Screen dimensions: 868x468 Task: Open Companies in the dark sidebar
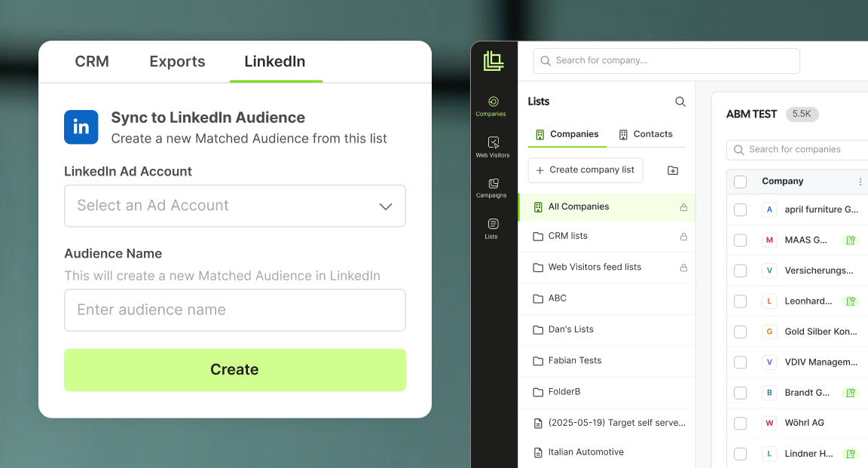492,106
